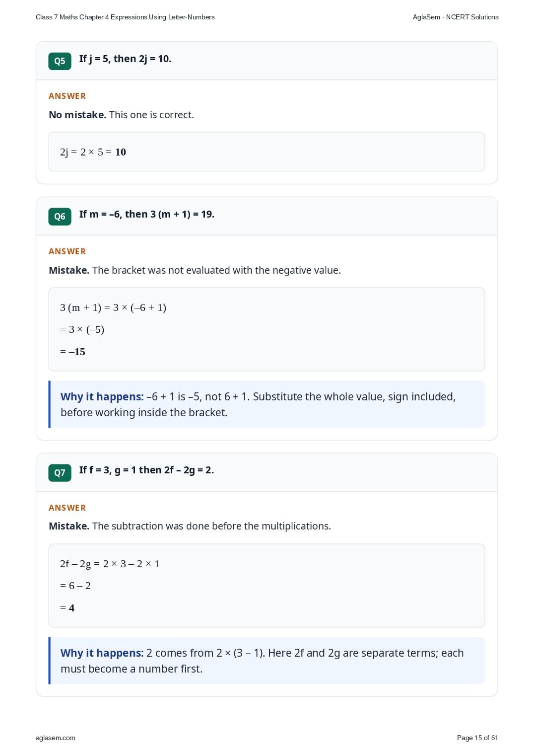Select the Q7 question heading text
The image size is (534, 756).
[x=146, y=470]
